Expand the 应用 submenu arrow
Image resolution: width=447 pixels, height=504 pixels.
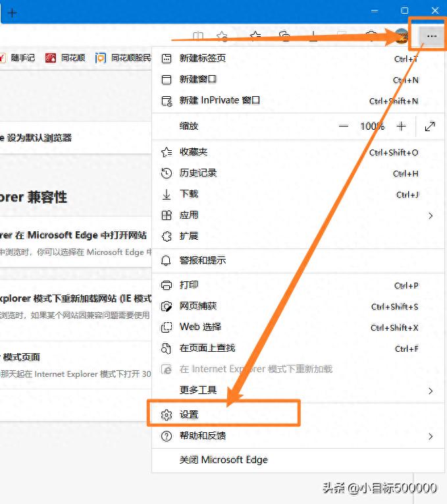point(431,215)
